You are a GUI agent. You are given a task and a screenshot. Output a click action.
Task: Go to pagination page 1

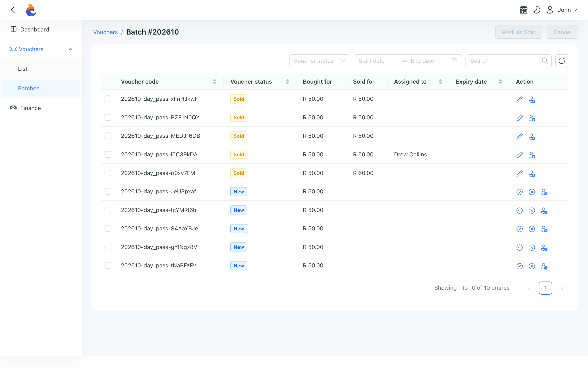coord(545,288)
